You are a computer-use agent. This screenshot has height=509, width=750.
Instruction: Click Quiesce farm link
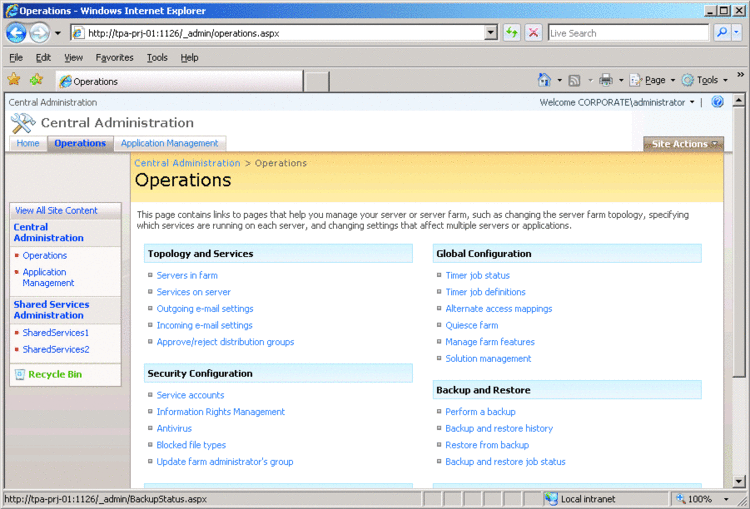472,325
